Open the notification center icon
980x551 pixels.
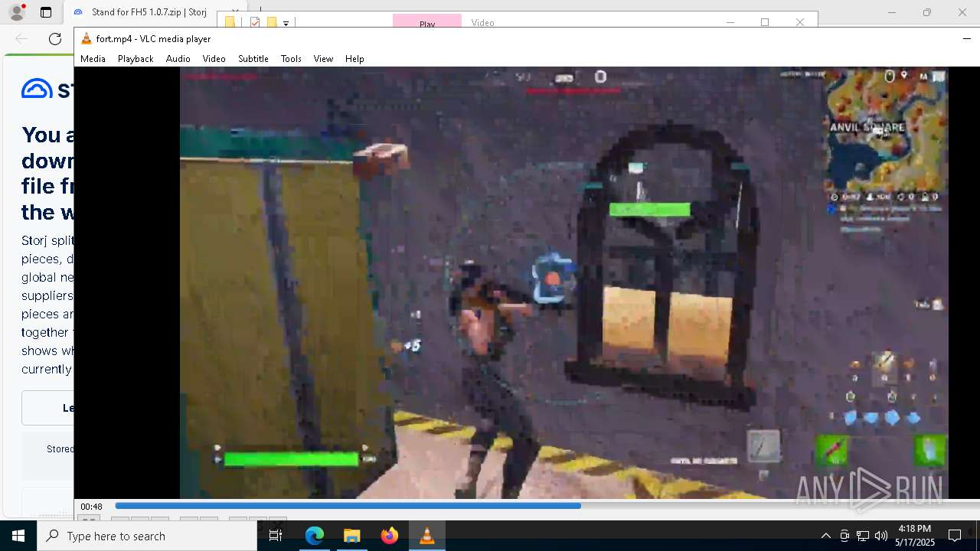point(955,536)
